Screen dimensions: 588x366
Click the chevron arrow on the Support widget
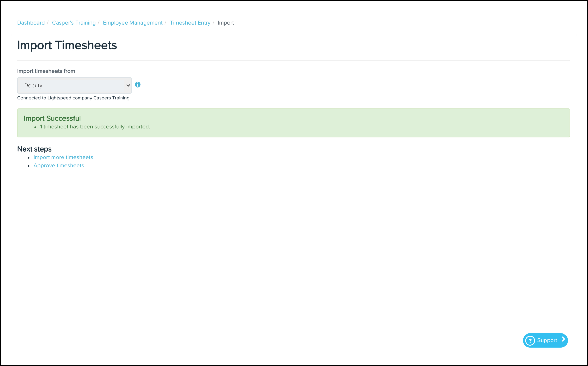point(563,339)
